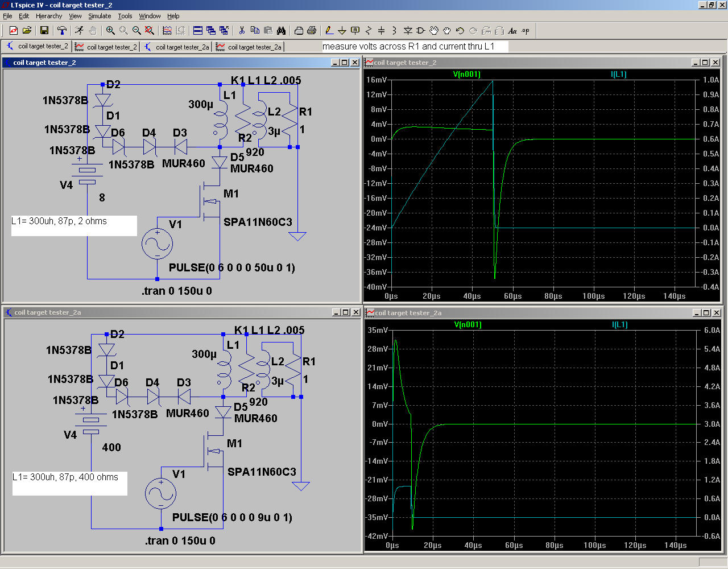
Task: Select the Draw Wire pencil tool
Action: pyautogui.click(x=329, y=31)
